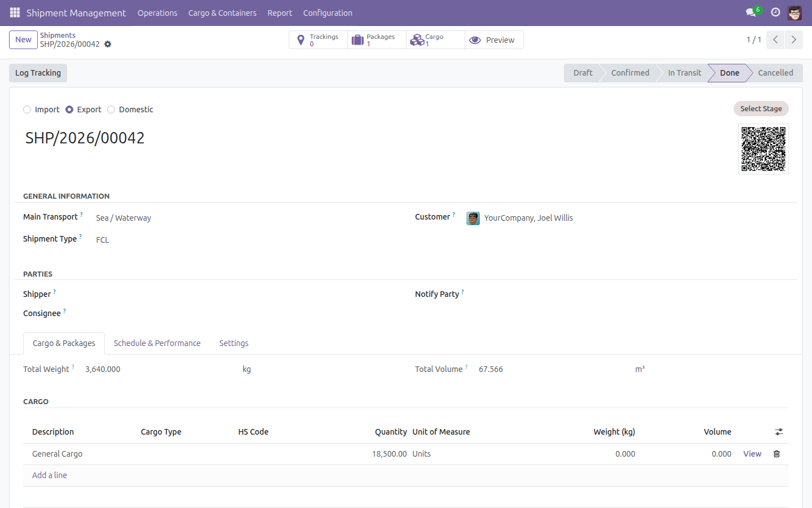
Task: Click Joel Willis customer avatar
Action: click(x=473, y=218)
